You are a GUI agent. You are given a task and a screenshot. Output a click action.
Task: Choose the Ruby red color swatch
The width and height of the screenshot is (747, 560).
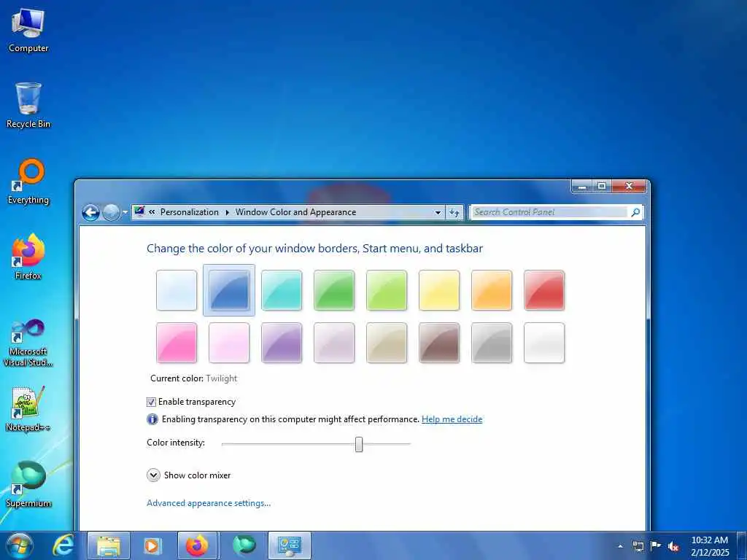(x=544, y=290)
